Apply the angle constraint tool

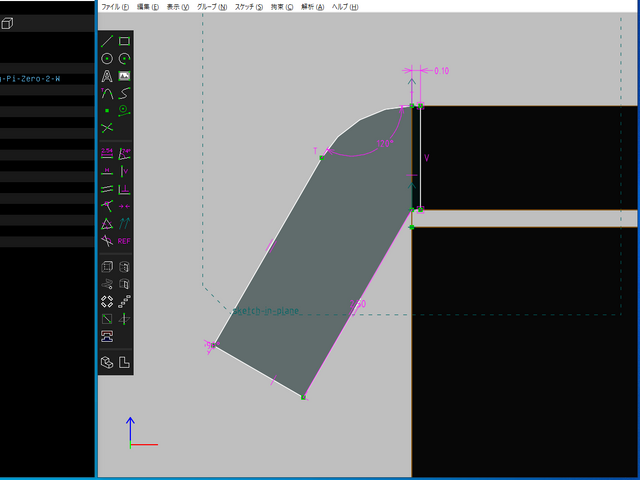(124, 154)
